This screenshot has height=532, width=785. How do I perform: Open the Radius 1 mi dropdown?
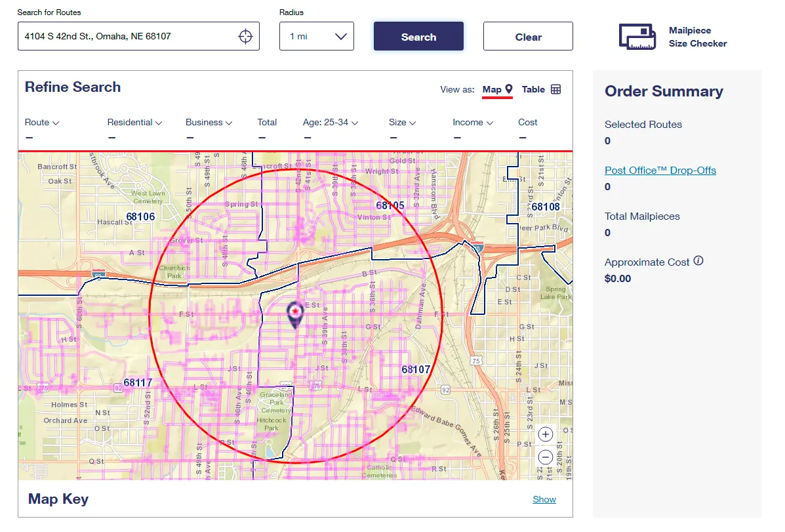[x=316, y=36]
